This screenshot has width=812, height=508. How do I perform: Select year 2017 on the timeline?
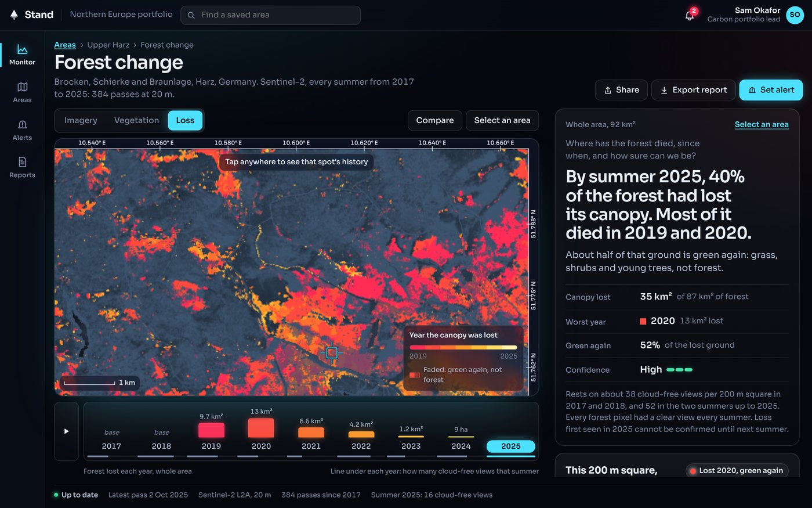click(111, 446)
